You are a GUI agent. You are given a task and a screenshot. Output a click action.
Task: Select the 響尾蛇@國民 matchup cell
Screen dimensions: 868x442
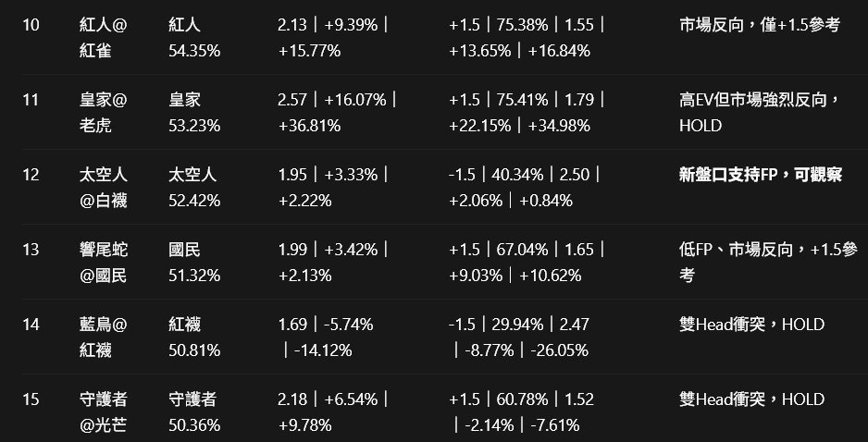coord(103,263)
